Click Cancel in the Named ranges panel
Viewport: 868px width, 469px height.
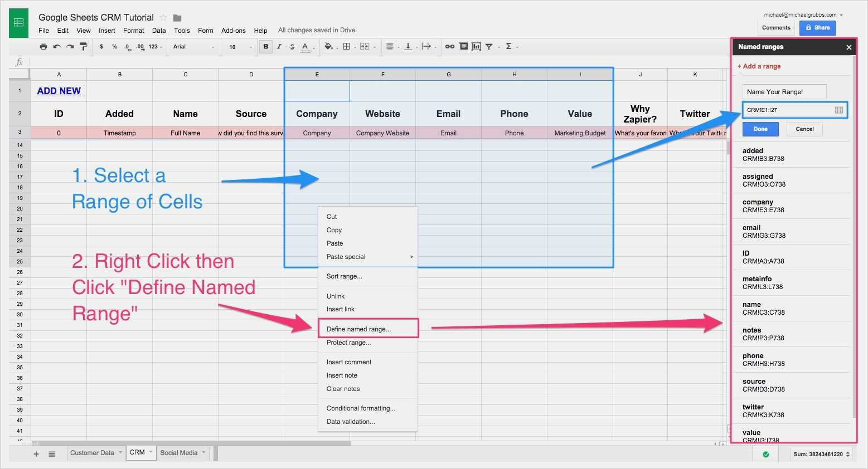804,129
